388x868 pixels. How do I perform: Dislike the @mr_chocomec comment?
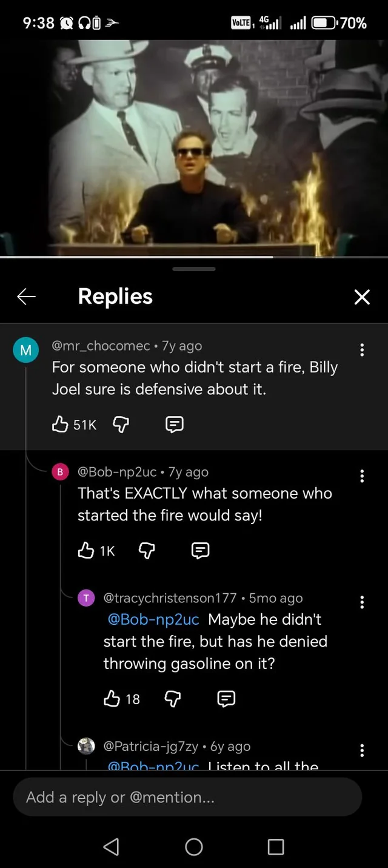121,425
